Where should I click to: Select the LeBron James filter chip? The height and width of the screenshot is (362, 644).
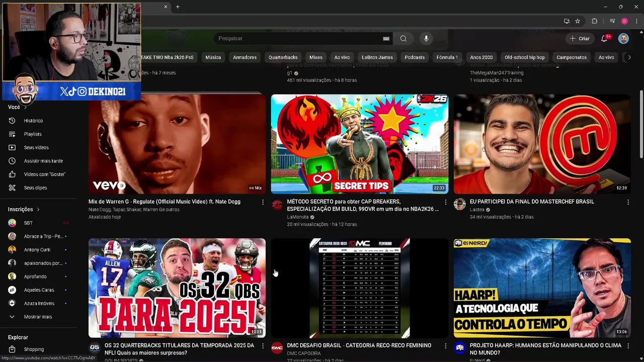(x=377, y=57)
